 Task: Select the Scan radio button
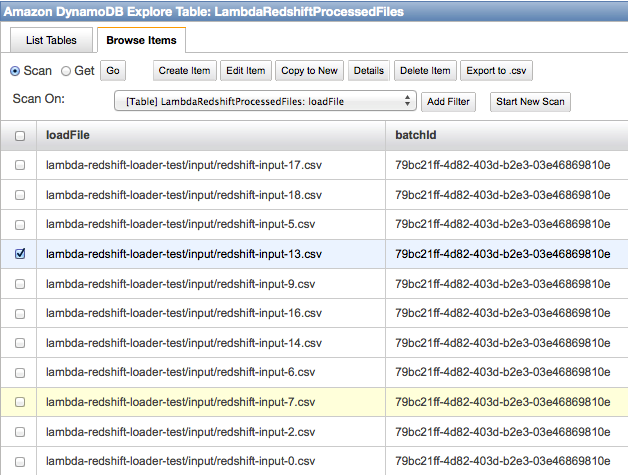point(15,71)
